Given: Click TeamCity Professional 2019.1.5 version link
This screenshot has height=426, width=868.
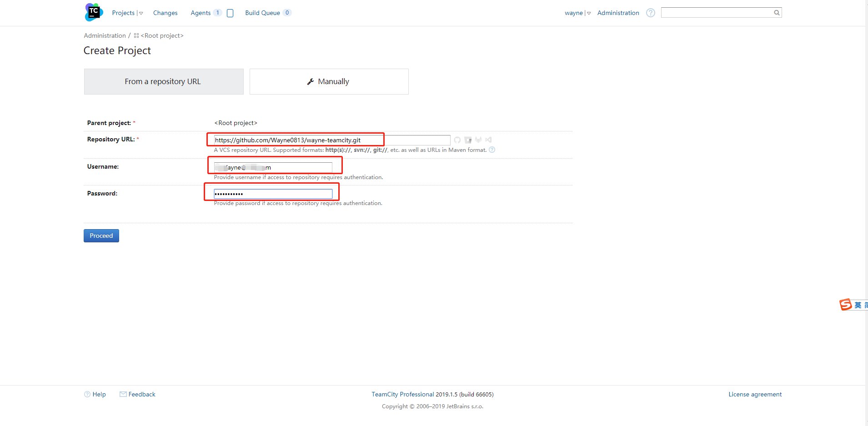Looking at the screenshot, I should 432,394.
